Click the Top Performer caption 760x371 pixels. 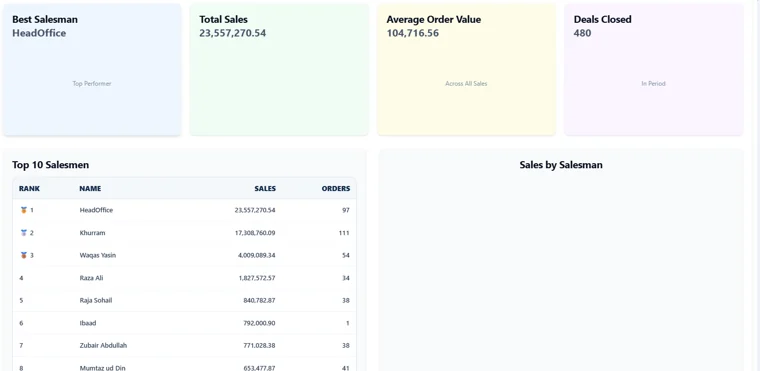[92, 83]
